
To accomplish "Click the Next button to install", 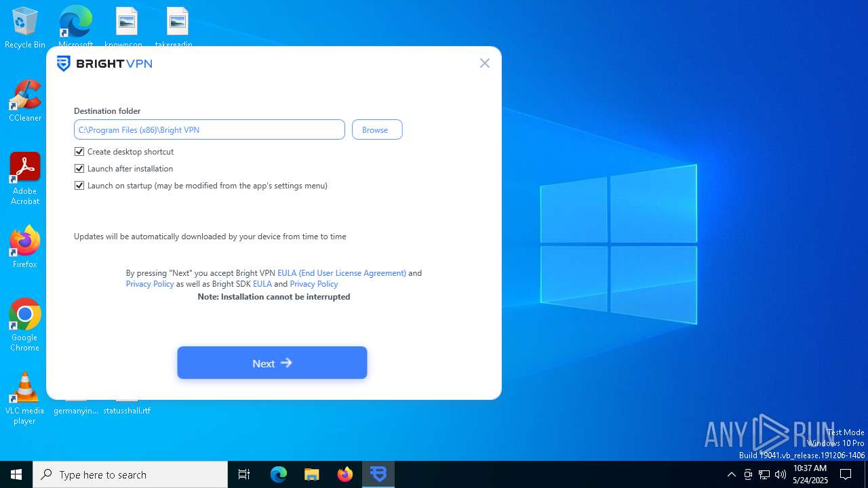I will 272,363.
